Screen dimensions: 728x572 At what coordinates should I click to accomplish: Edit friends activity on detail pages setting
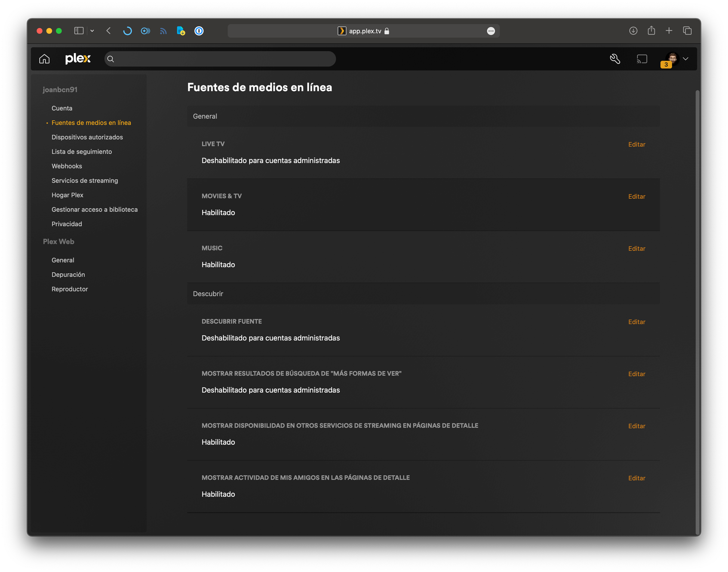[637, 478]
